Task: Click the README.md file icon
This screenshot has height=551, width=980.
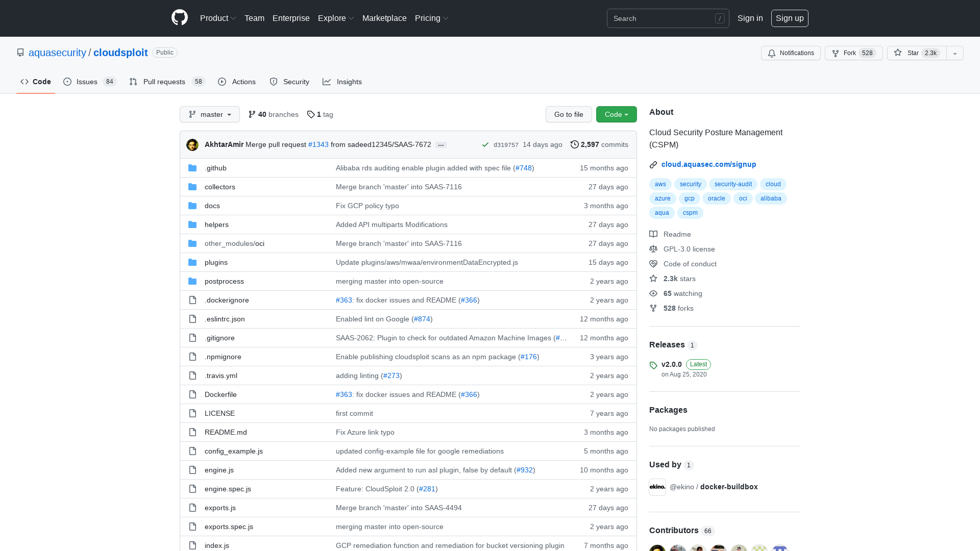Action: pyautogui.click(x=192, y=432)
